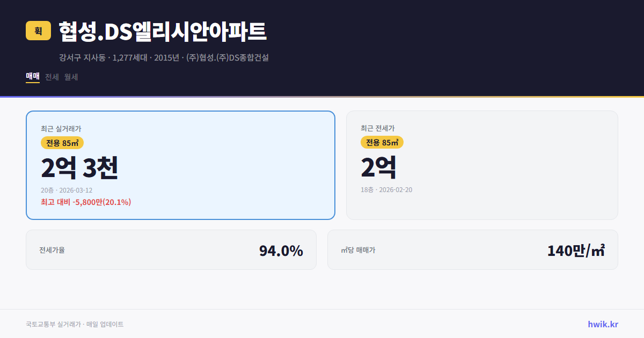Click the 전세가율 card icon area
The image size is (644, 338).
pyautogui.click(x=52, y=249)
